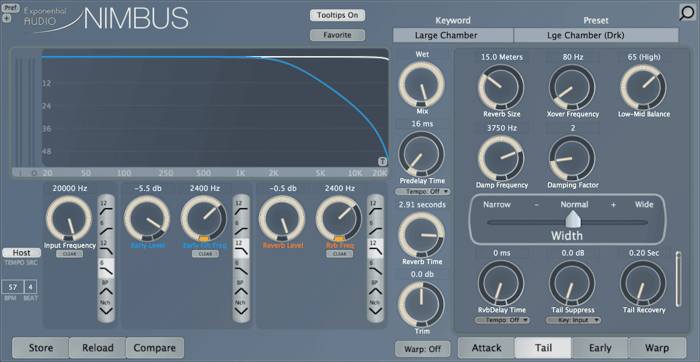Switch reverb filter to 12 dB low-pass

tap(375, 248)
